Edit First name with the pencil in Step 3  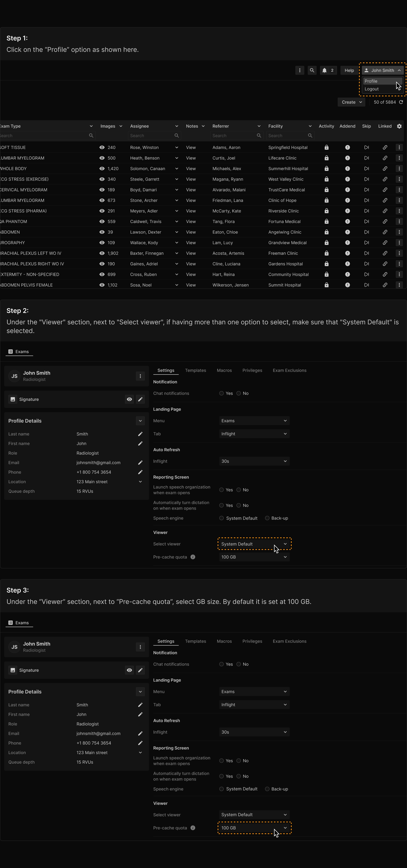pos(141,714)
